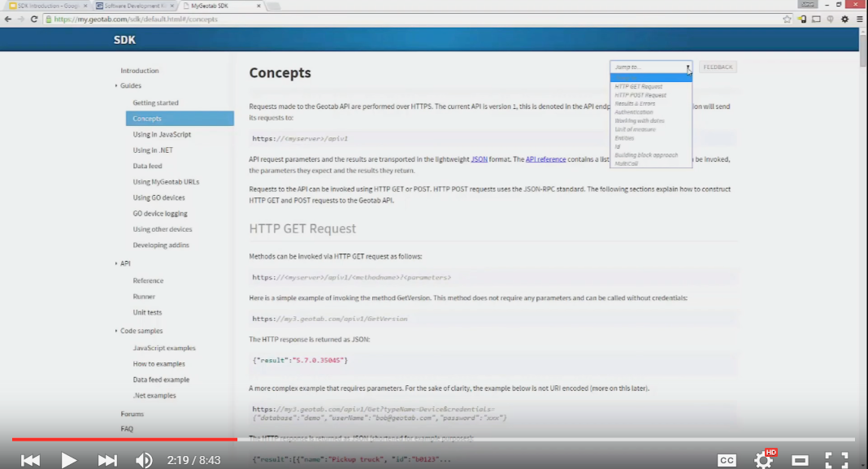Play the video
The height and width of the screenshot is (469, 868).
(69, 460)
